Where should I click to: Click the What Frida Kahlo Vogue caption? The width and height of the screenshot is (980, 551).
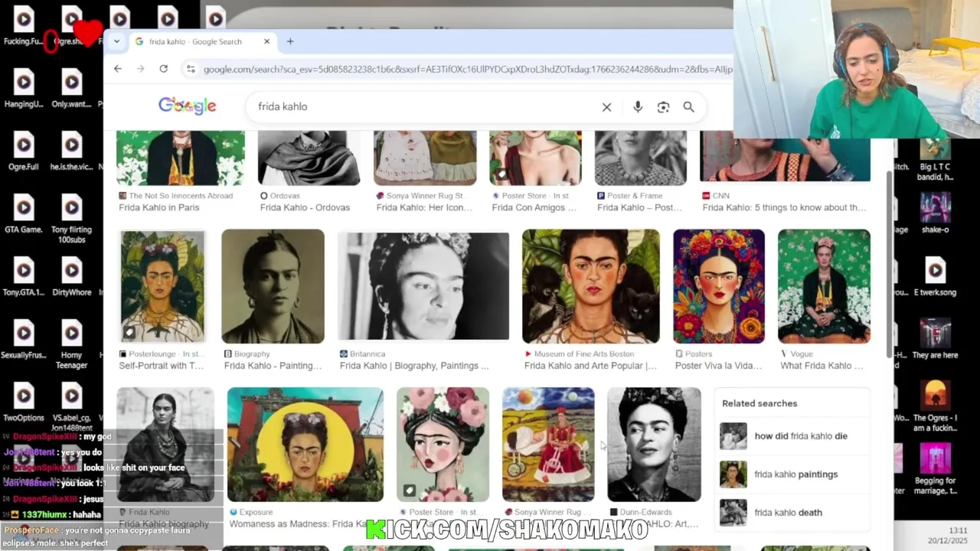click(x=822, y=366)
